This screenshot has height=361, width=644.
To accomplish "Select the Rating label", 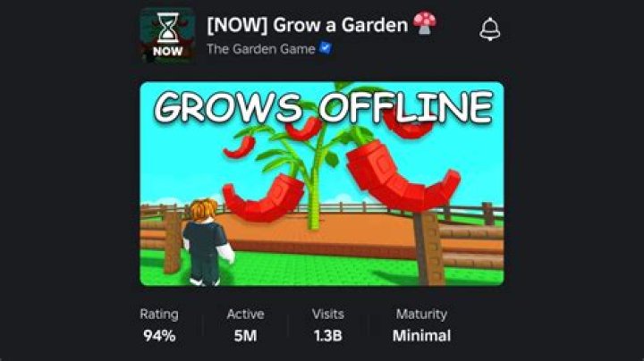I will (159, 315).
